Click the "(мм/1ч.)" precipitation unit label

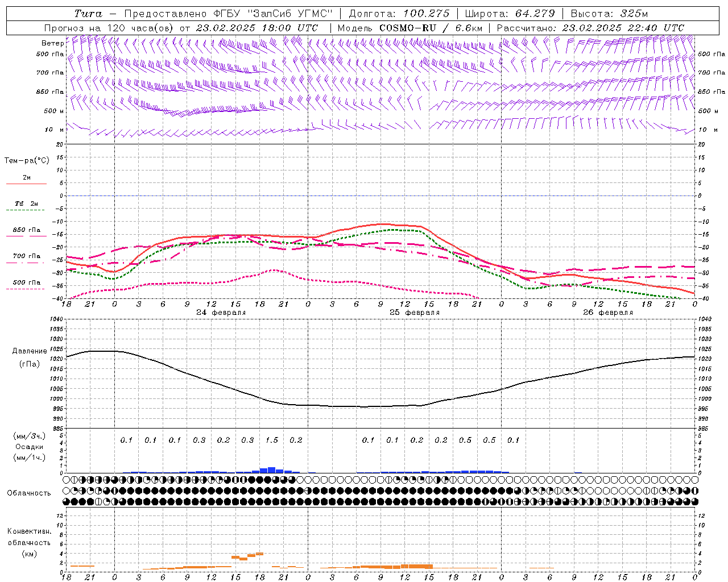coord(30,458)
